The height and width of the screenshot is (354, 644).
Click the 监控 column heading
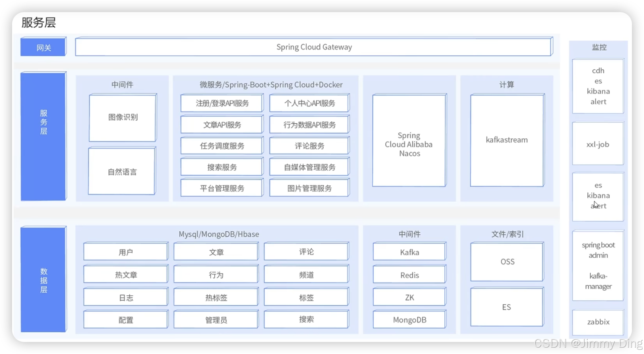tap(599, 47)
